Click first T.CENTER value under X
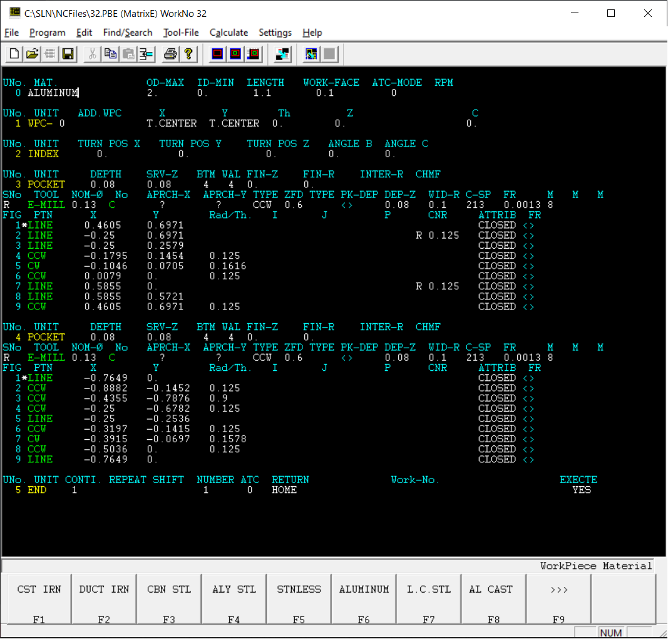The width and height of the screenshot is (668, 644). 172,123
